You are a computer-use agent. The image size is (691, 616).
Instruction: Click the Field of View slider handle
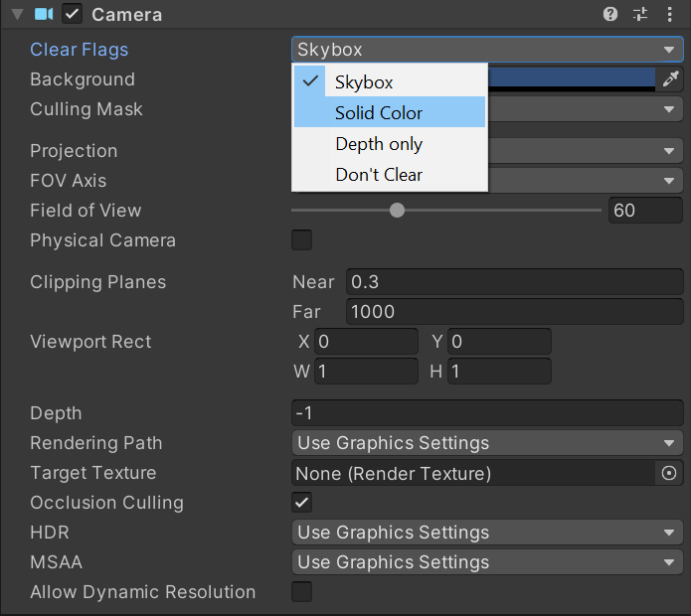398,211
